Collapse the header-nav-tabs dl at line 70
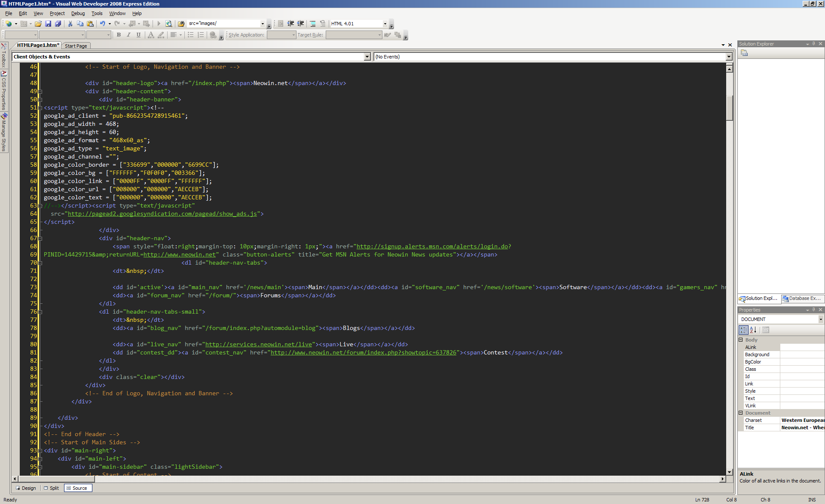This screenshot has height=504, width=825. click(x=40, y=263)
